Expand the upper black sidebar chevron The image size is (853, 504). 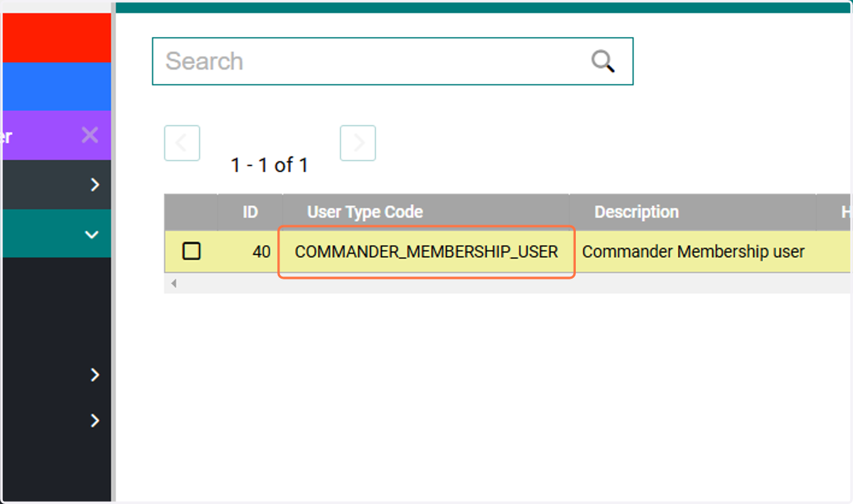tap(95, 375)
